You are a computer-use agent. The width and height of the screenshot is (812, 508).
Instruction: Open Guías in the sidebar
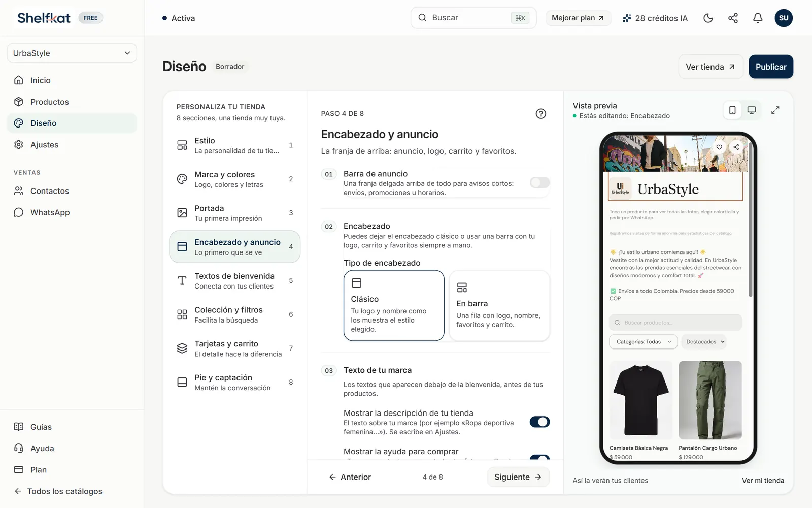point(72,427)
